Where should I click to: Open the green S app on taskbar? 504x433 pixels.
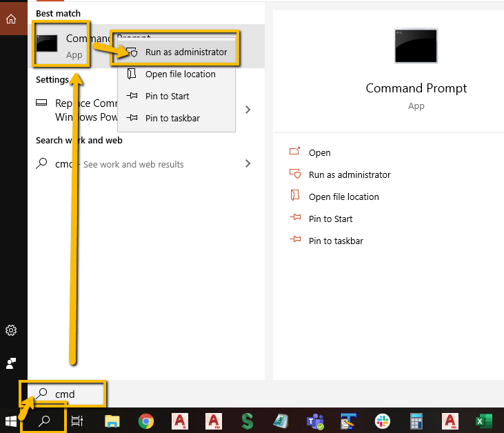248,421
